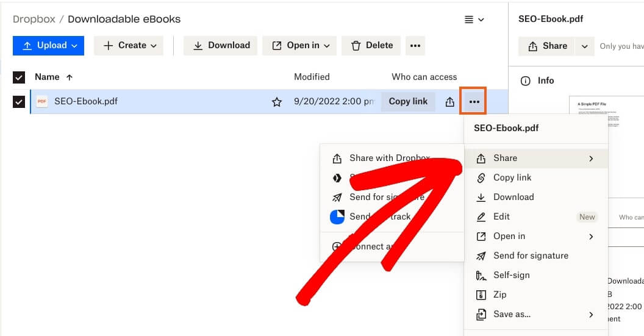This screenshot has width=644, height=336.
Task: Expand the dropdown arrow beside Share
Action: 584,46
